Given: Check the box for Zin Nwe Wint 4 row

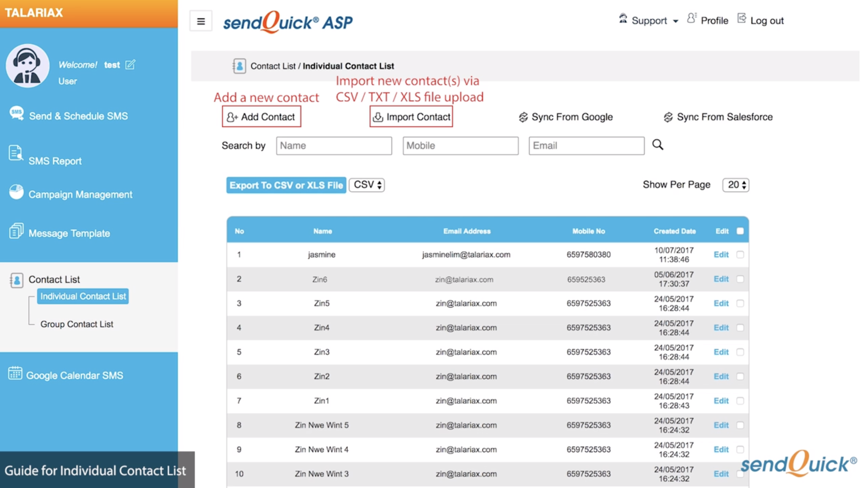Looking at the screenshot, I should pyautogui.click(x=740, y=449).
